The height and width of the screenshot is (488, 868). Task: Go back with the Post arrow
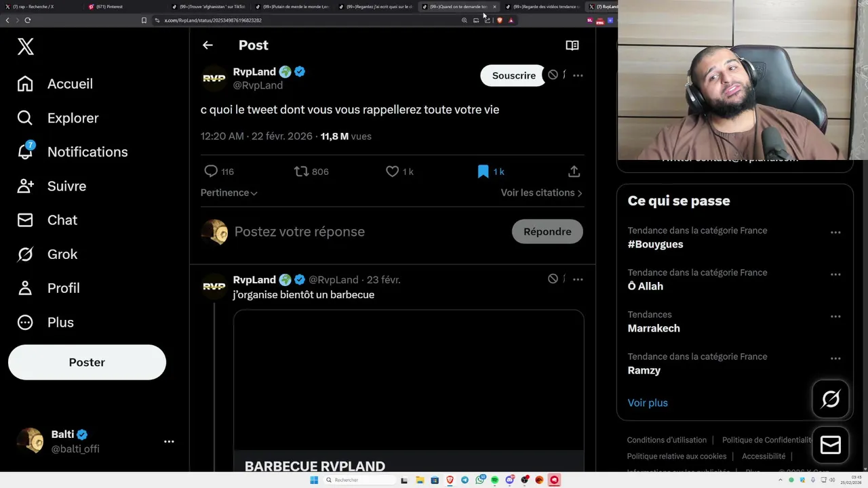tap(208, 45)
